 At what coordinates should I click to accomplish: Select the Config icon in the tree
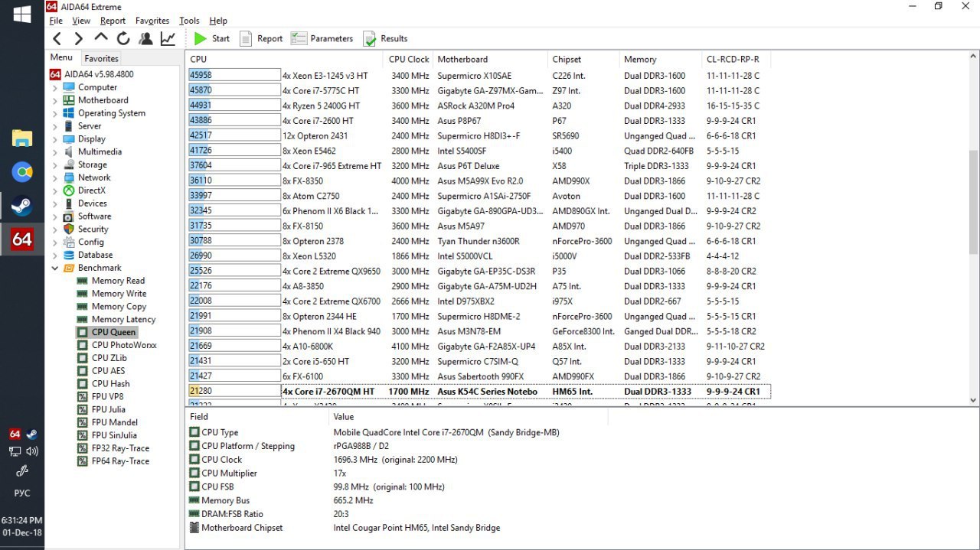69,242
